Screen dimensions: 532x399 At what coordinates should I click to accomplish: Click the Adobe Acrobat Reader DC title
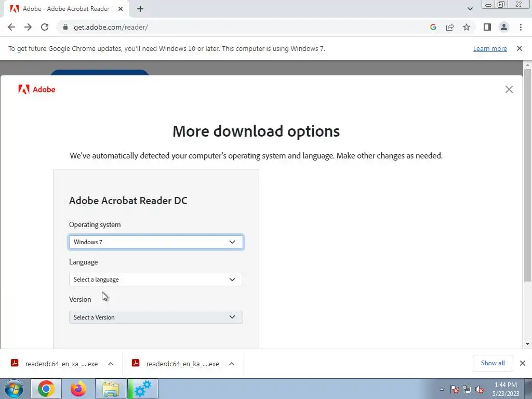pos(128,201)
